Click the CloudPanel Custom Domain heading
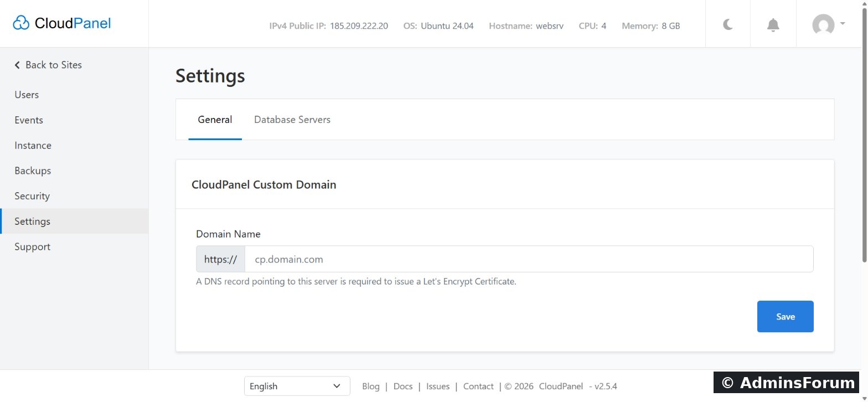 264,185
